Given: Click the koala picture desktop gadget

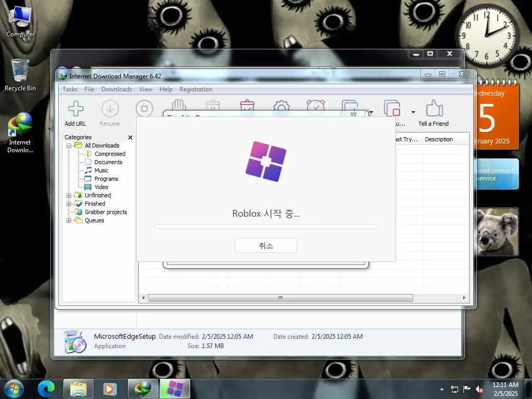Looking at the screenshot, I should pos(497,232).
